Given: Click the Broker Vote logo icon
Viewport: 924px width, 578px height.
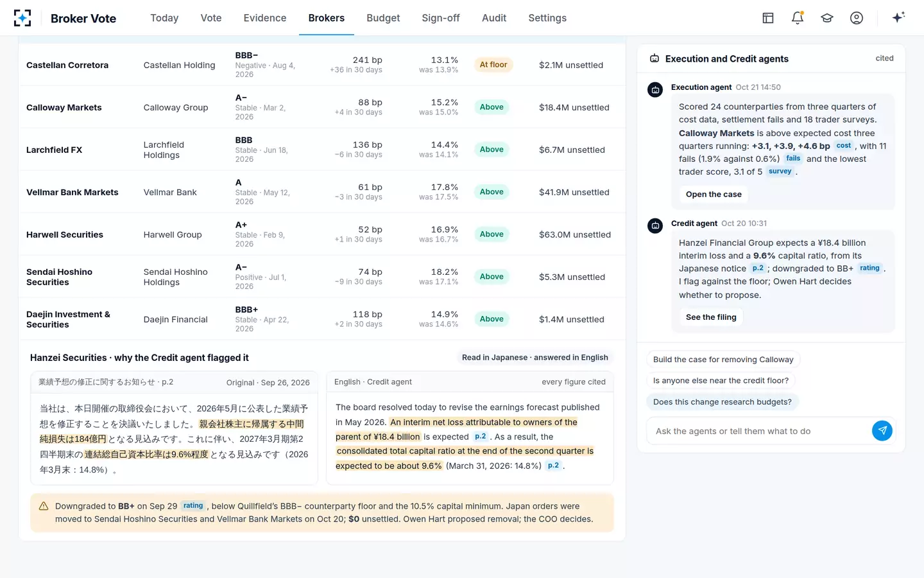Looking at the screenshot, I should click(x=22, y=18).
